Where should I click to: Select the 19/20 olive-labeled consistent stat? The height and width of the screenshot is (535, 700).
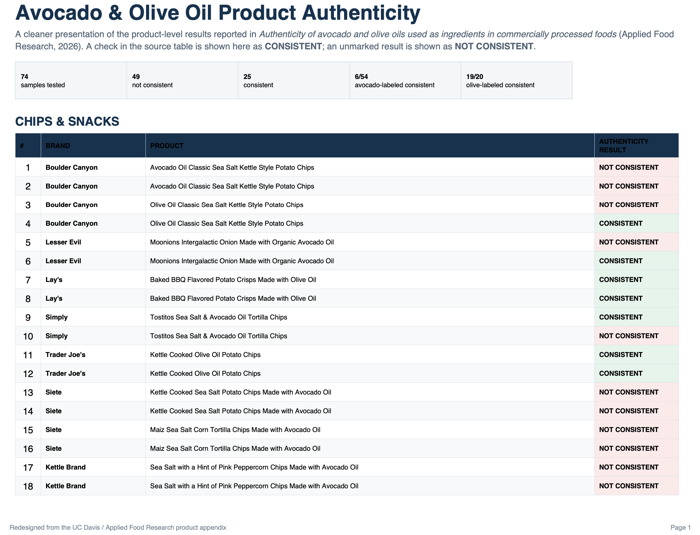click(x=517, y=80)
